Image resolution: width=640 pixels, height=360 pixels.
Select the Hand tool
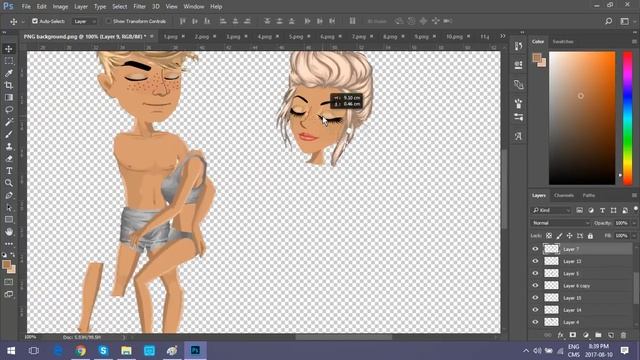point(9,232)
